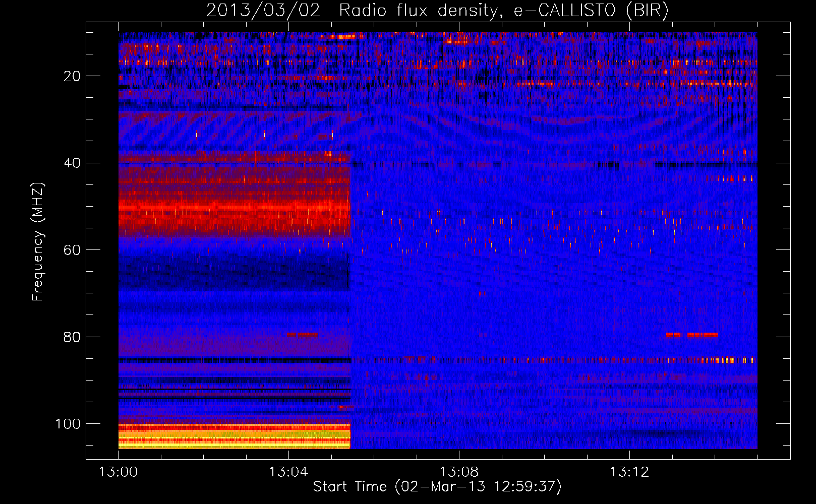Click the '13:12' time tick label
This screenshot has width=816, height=504.
pos(629,472)
